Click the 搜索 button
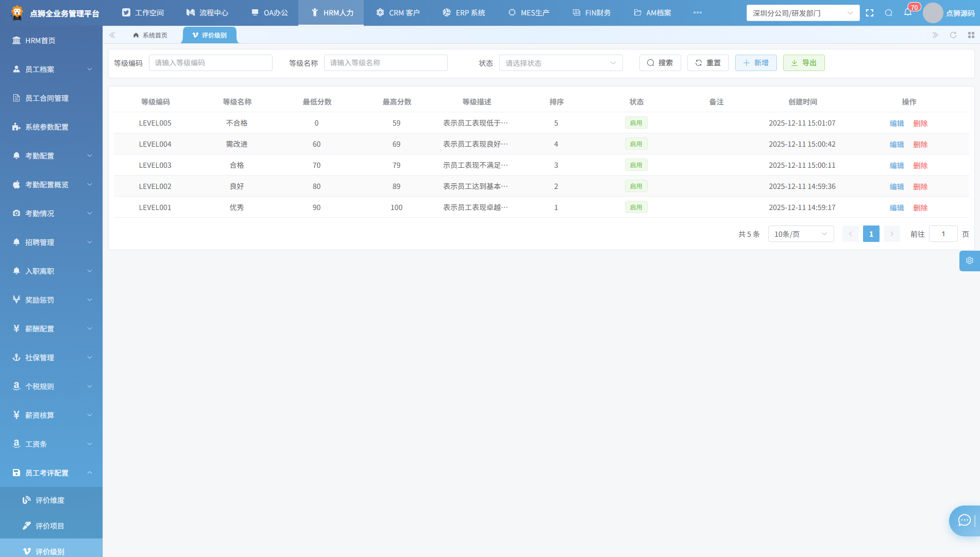 [x=660, y=63]
